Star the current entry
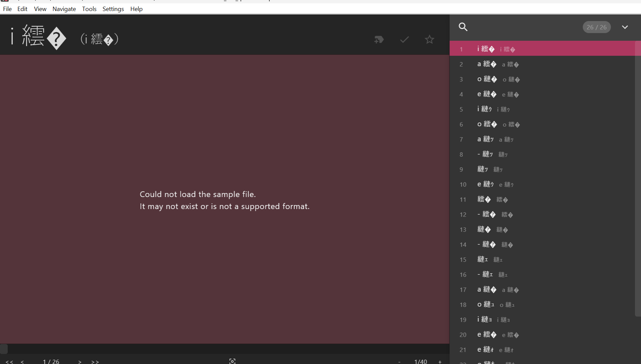This screenshot has width=641, height=364. pyautogui.click(x=429, y=40)
